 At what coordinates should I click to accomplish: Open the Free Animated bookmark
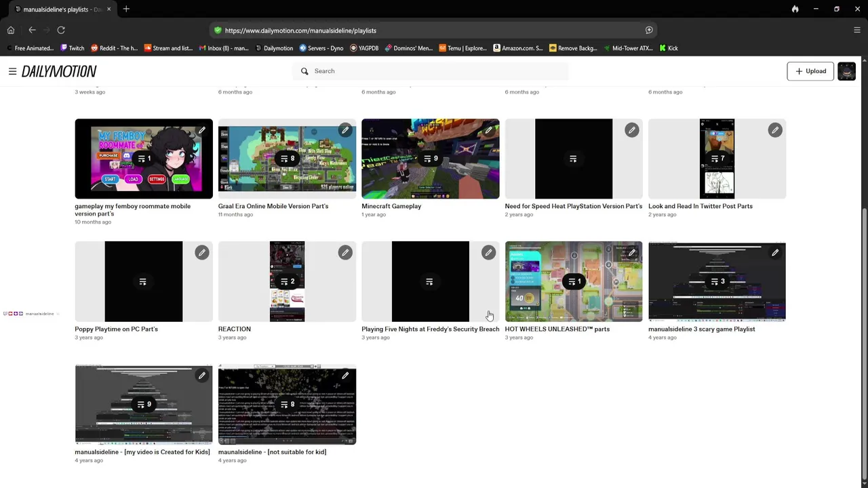click(x=30, y=48)
